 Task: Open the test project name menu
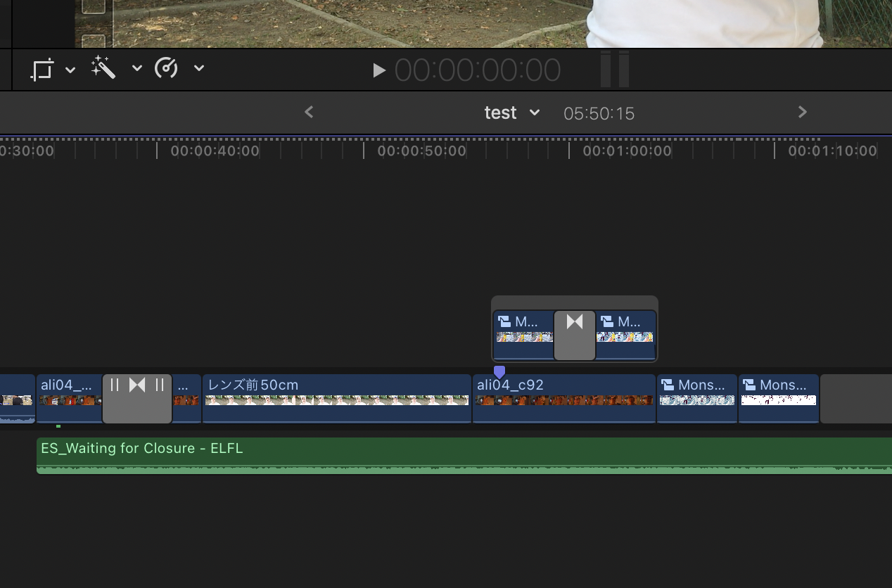[x=511, y=113]
